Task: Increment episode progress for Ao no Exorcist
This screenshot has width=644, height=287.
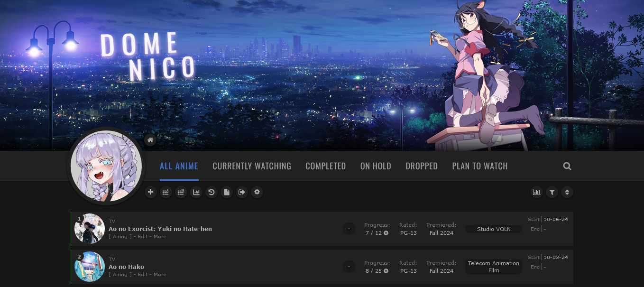Action: tap(386, 233)
